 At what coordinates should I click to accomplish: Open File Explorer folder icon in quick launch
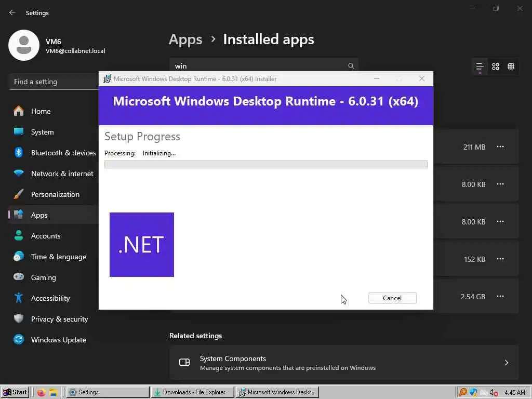coord(54,393)
